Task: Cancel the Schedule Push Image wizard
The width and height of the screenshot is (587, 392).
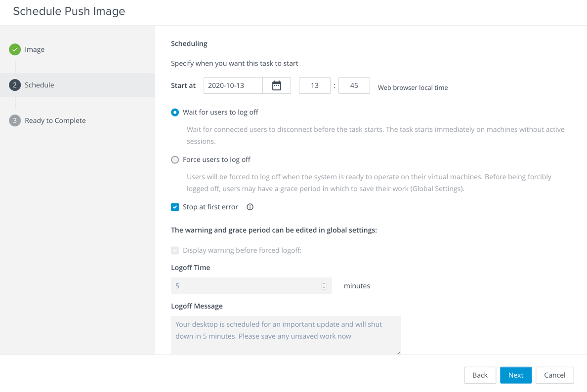Action: click(x=554, y=375)
